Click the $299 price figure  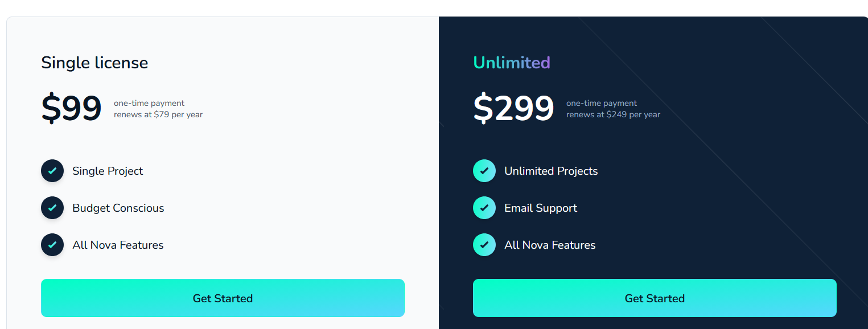point(513,108)
